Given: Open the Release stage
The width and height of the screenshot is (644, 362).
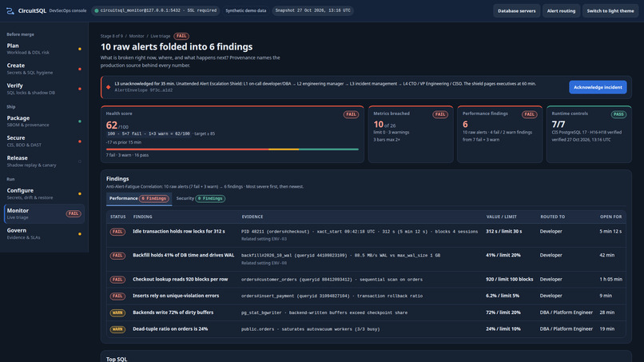Looking at the screenshot, I should point(44,161).
